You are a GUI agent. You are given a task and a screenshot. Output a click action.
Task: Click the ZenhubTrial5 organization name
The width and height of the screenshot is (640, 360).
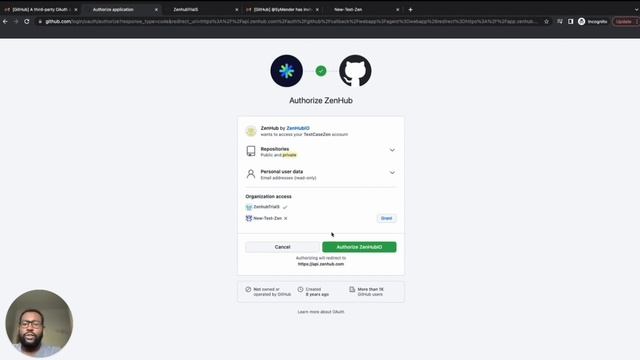[x=267, y=207]
